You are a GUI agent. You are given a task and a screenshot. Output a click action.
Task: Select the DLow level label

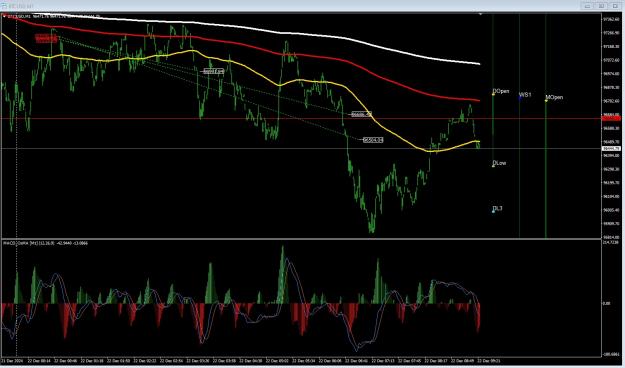pyautogui.click(x=500, y=163)
